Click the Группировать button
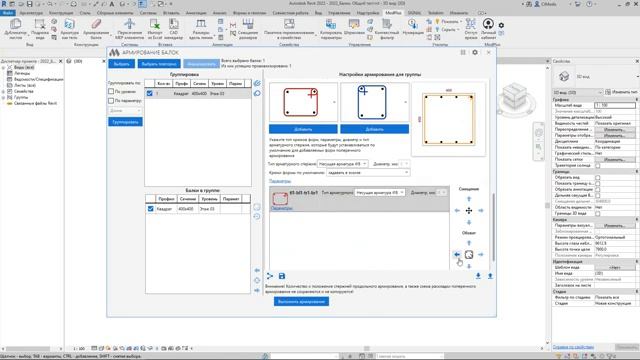The image size is (640, 360). pos(125,122)
